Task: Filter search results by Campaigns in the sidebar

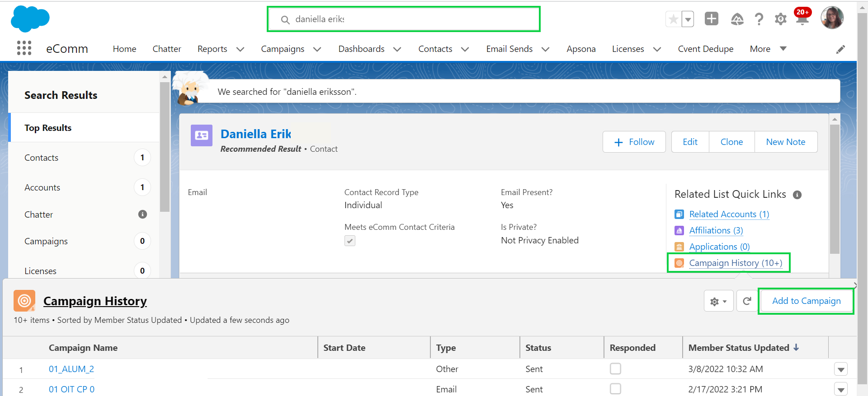Action: tap(84, 241)
